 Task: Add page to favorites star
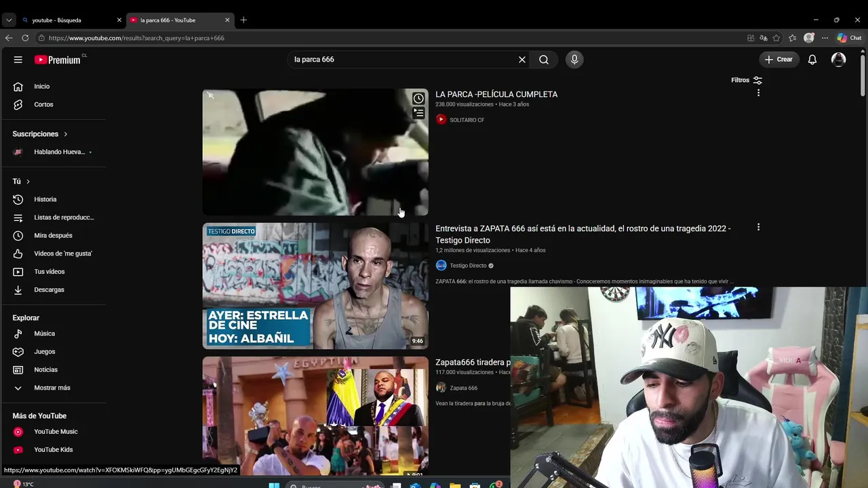(x=776, y=38)
